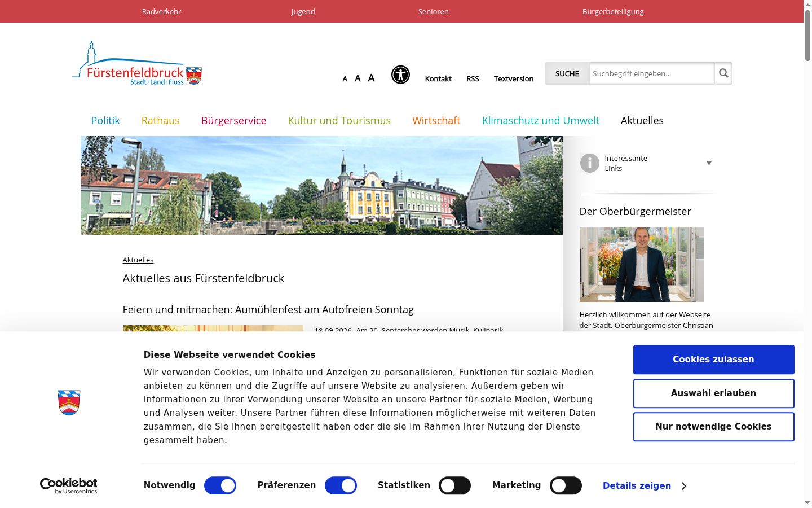Viewport: 812px width, 508px height.
Task: Open Details zeigen in cookie banner
Action: 637,486
